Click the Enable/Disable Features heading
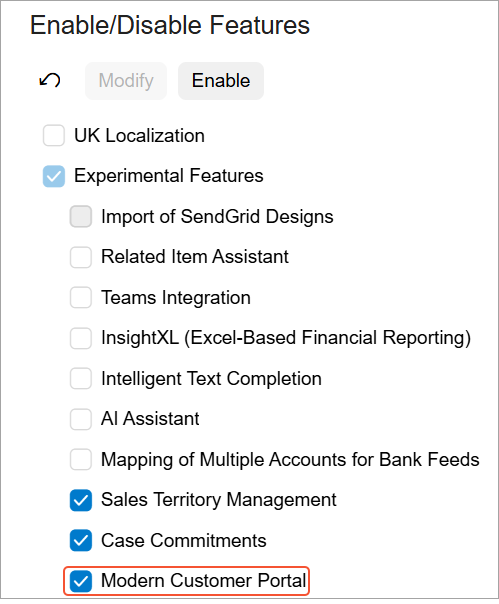Viewport: 499px width, 604px height. coord(170,25)
